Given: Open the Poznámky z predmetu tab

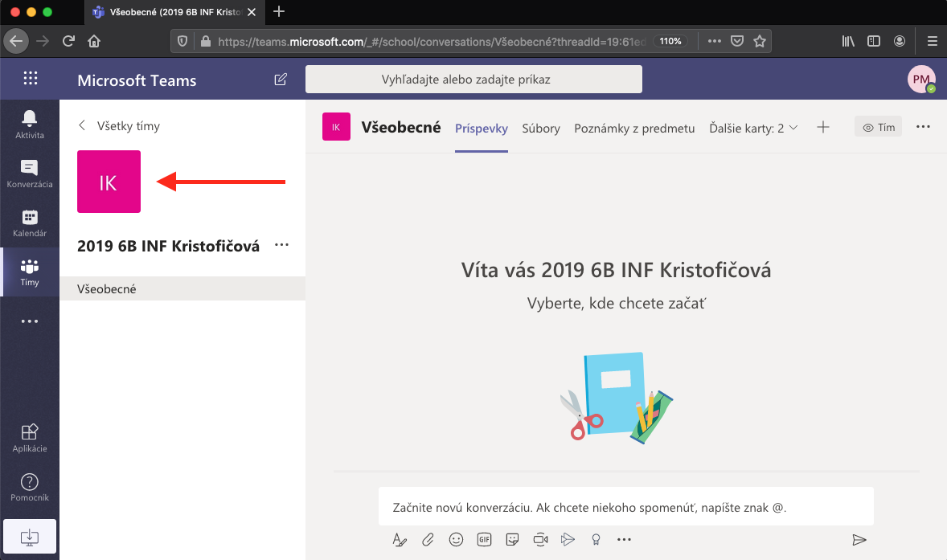Looking at the screenshot, I should 634,128.
